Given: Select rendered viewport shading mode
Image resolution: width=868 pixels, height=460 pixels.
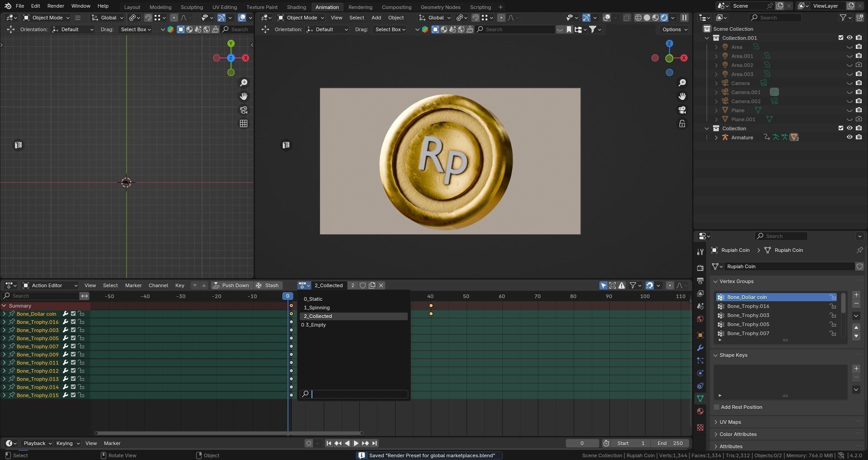Looking at the screenshot, I should point(664,18).
